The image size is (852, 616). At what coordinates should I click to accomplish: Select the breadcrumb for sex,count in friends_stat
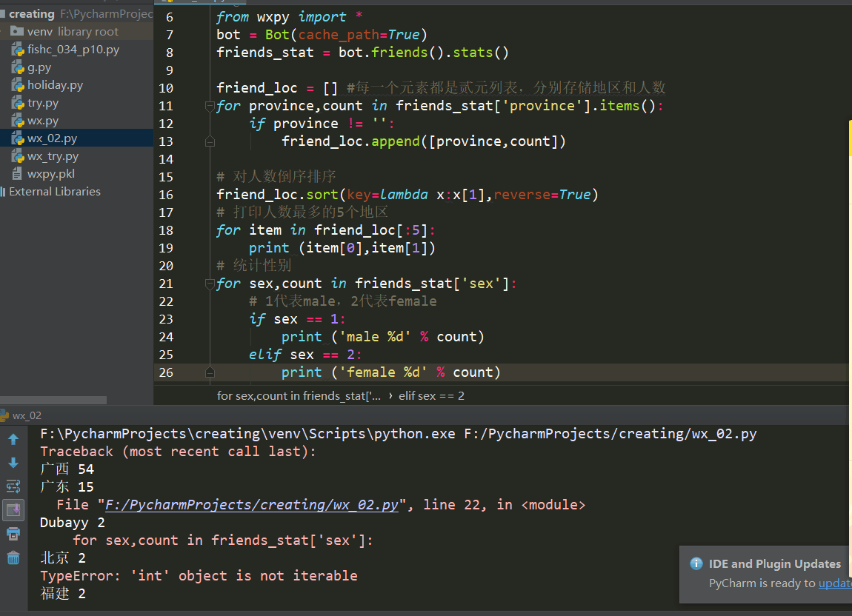pos(299,396)
